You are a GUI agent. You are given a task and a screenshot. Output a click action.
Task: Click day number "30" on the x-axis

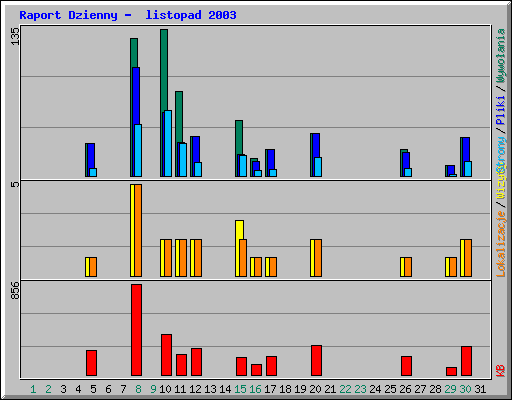click(465, 389)
